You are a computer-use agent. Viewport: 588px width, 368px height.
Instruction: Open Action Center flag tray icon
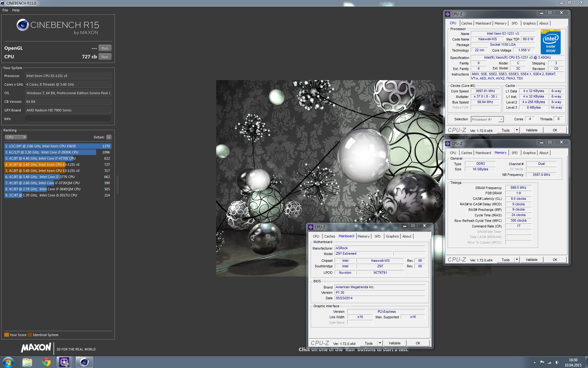tap(542, 362)
